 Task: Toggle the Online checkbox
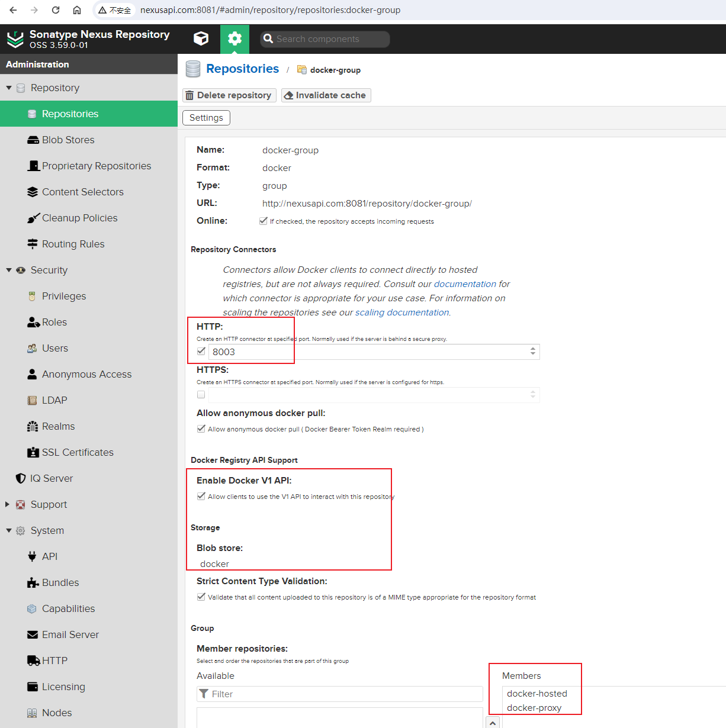click(264, 221)
